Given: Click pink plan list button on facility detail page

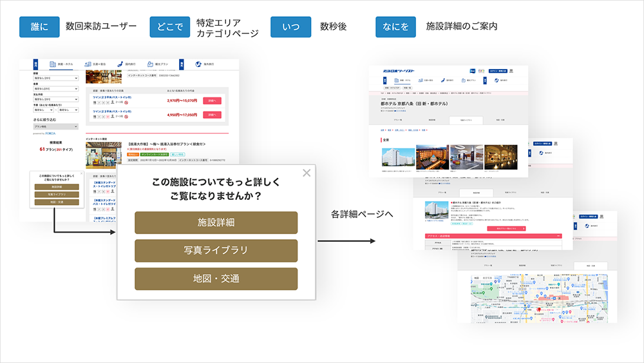Looking at the screenshot, I should (506, 228).
